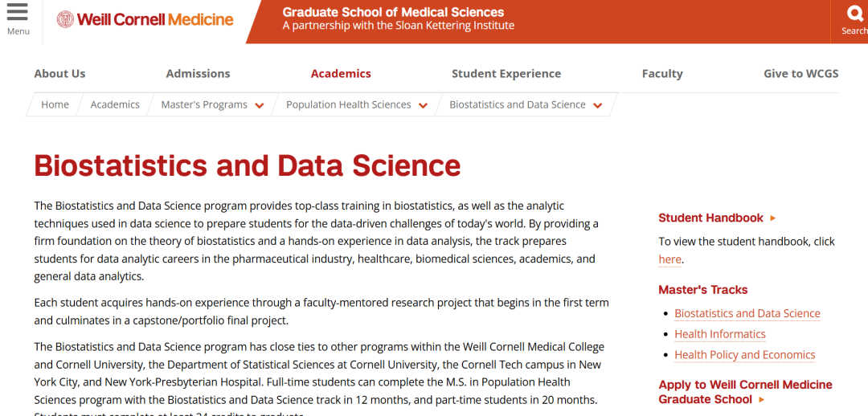Go to the Academics menu

tap(341, 73)
